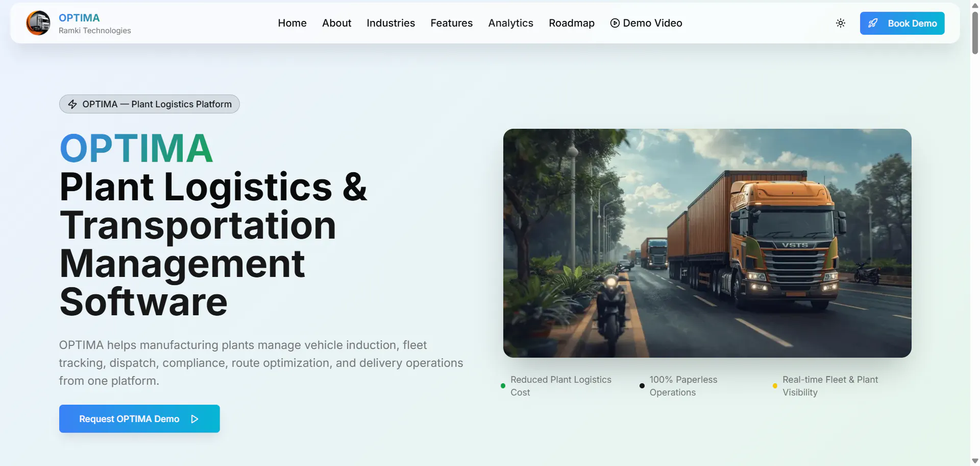Screen dimensions: 980x466
Task: Click the OPTIMA brand name in header
Action: tap(79, 18)
